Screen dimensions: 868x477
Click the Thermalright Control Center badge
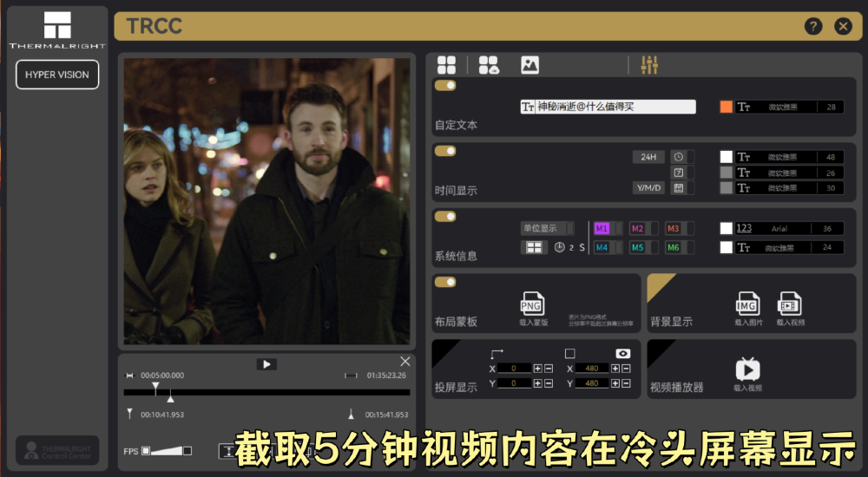[57, 450]
